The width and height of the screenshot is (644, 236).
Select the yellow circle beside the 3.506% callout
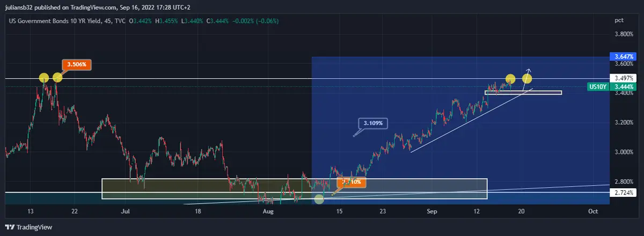[x=57, y=77]
